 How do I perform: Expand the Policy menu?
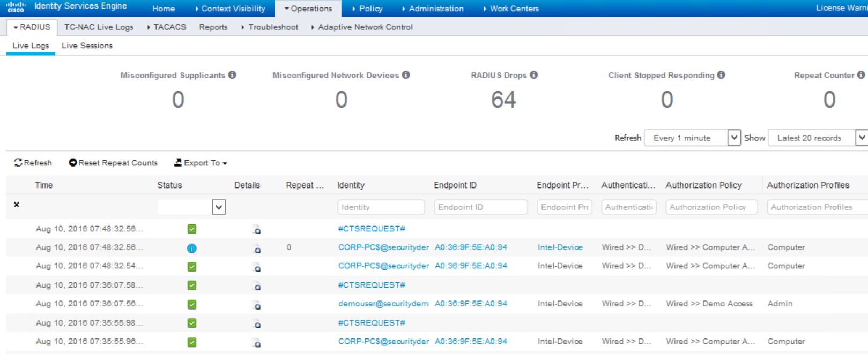click(367, 9)
